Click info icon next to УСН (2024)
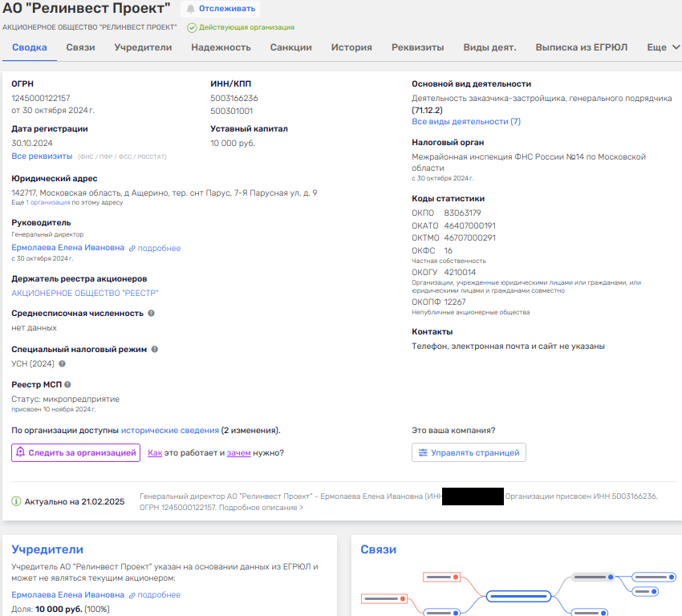Viewport: 682px width, 616px height. pos(62,363)
